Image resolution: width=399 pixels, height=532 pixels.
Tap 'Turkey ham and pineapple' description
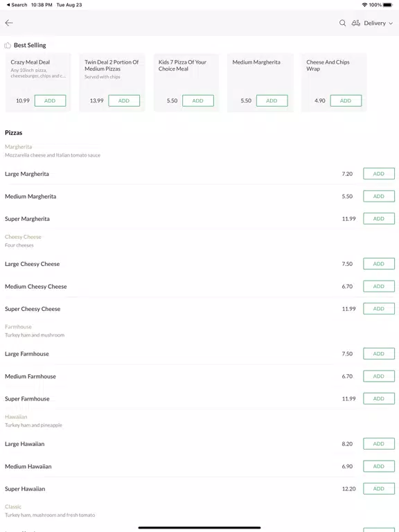tap(33, 425)
